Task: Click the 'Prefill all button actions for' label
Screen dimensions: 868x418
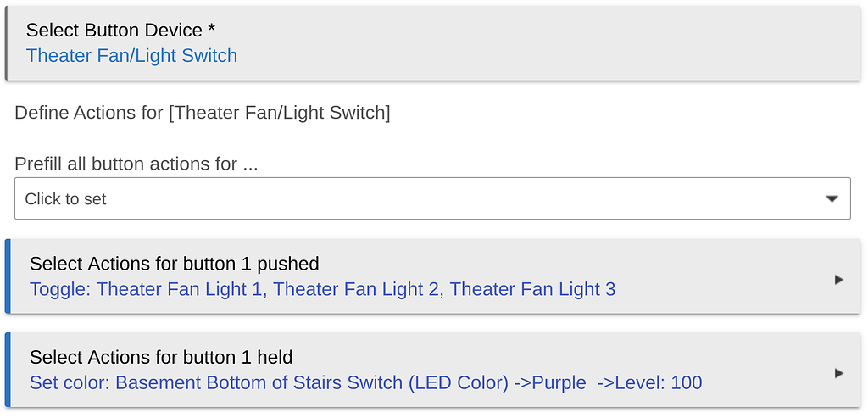Action: [x=136, y=164]
